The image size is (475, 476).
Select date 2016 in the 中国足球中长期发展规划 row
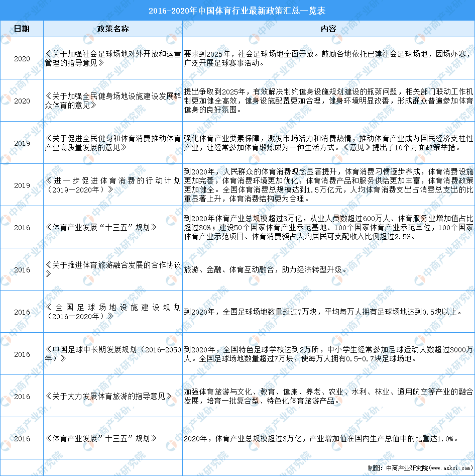point(22,354)
